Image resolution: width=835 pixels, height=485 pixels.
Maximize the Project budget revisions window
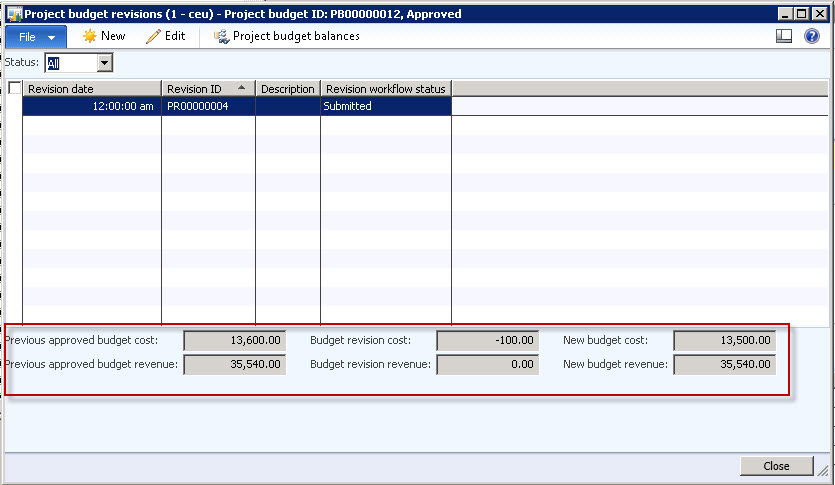pyautogui.click(x=801, y=12)
